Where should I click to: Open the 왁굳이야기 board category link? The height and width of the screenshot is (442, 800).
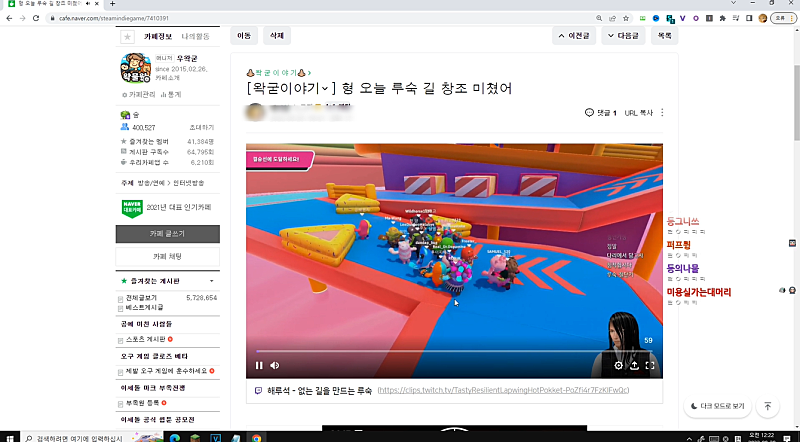tap(279, 73)
